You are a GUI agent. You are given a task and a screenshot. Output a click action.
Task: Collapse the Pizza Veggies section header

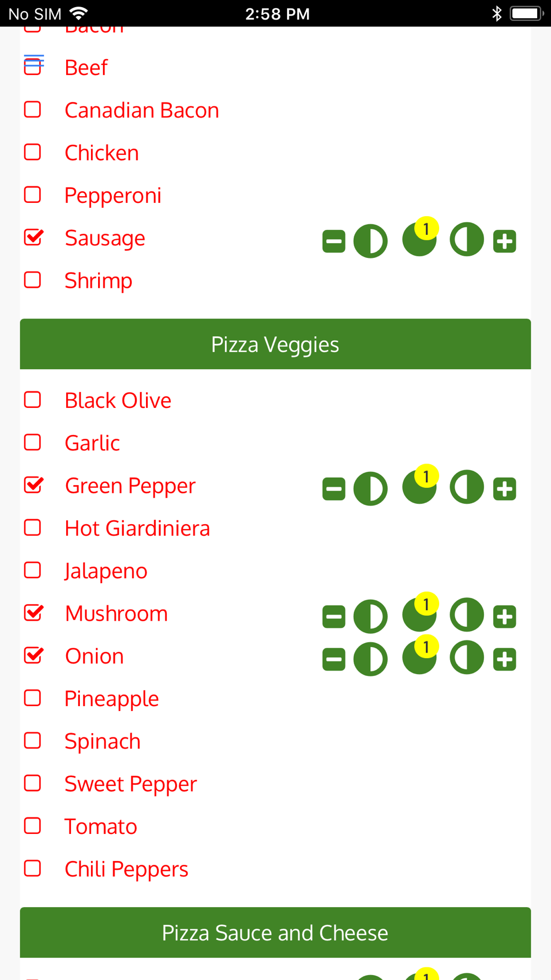pyautogui.click(x=275, y=344)
